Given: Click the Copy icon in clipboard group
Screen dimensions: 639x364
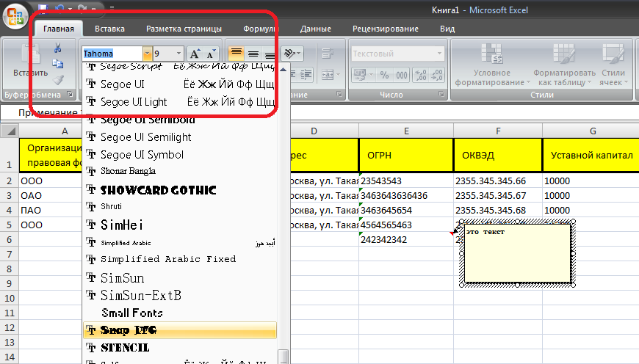Looking at the screenshot, I should (57, 64).
